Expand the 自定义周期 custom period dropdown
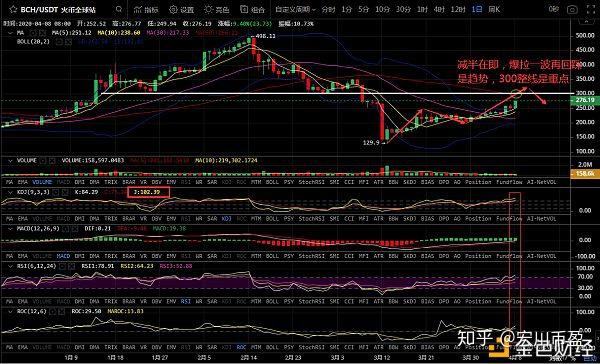This screenshot has height=364, width=600. tap(295, 10)
